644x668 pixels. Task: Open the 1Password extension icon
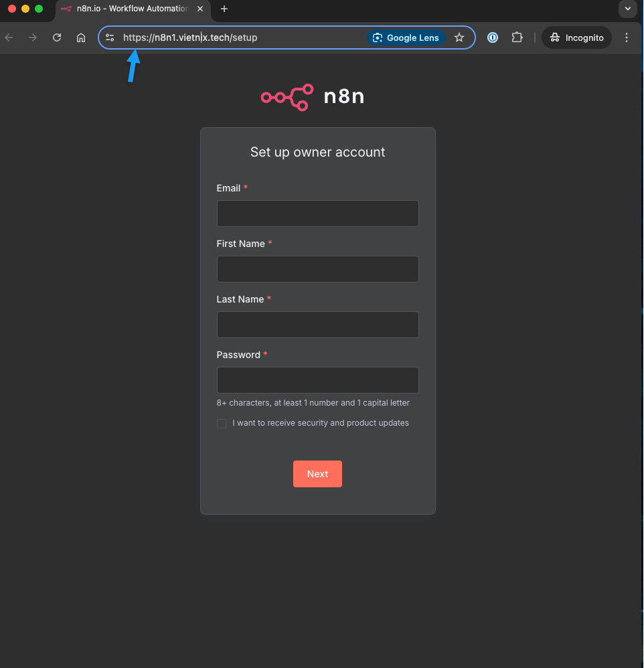click(492, 37)
